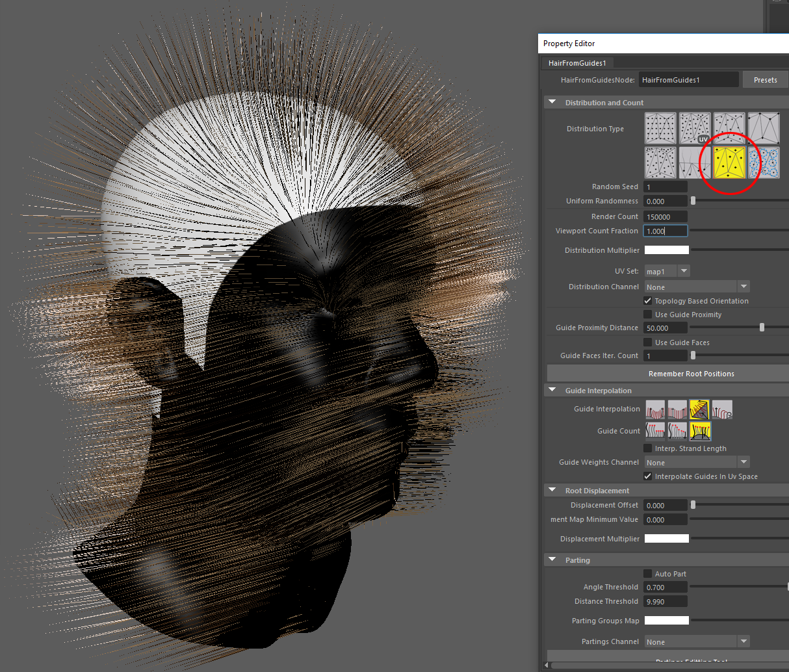Disable Topology Based Orientation checkbox

pos(648,301)
